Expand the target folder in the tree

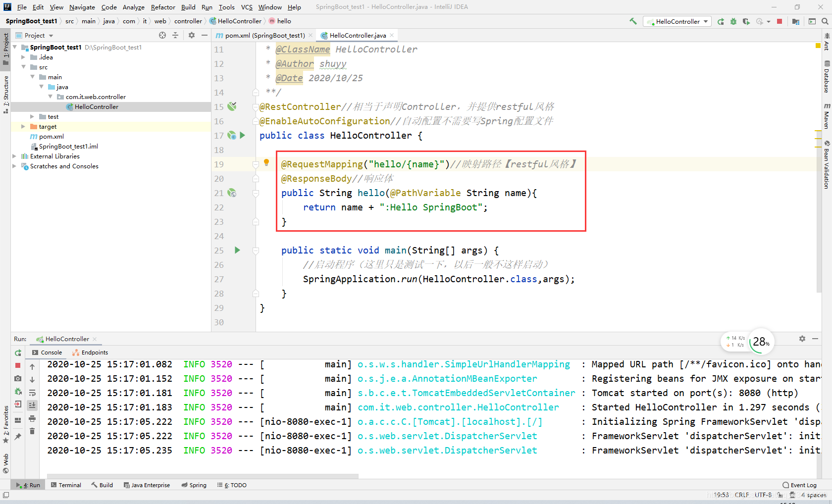click(x=23, y=126)
